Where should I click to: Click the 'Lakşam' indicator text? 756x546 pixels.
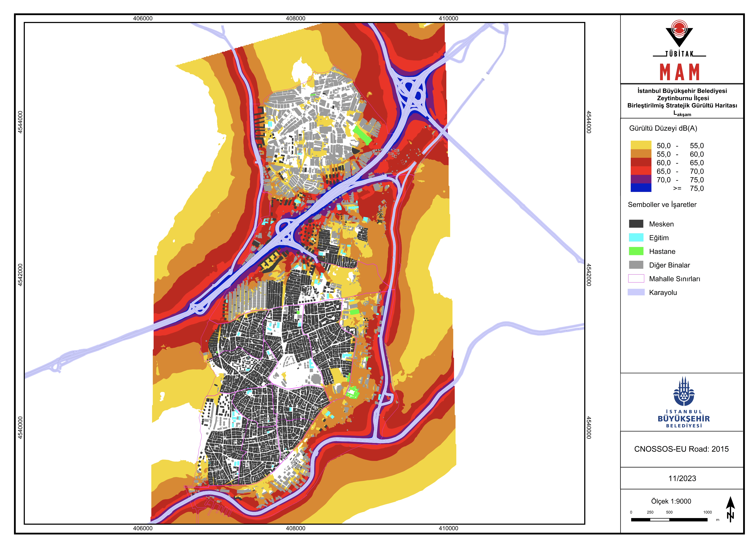click(x=682, y=114)
